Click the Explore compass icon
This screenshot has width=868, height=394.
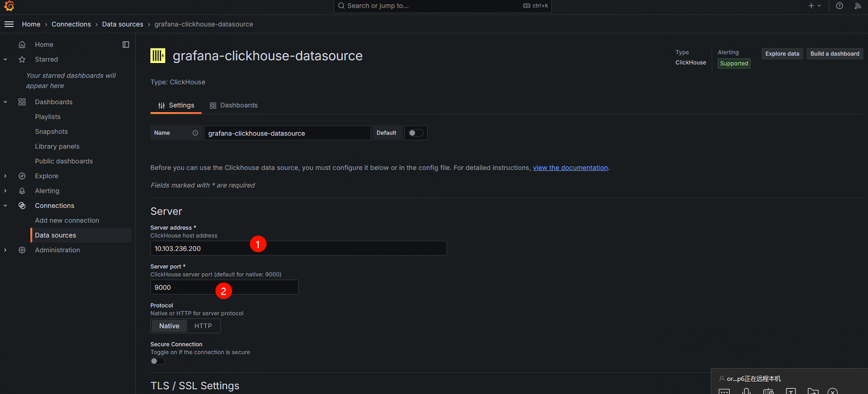point(22,176)
